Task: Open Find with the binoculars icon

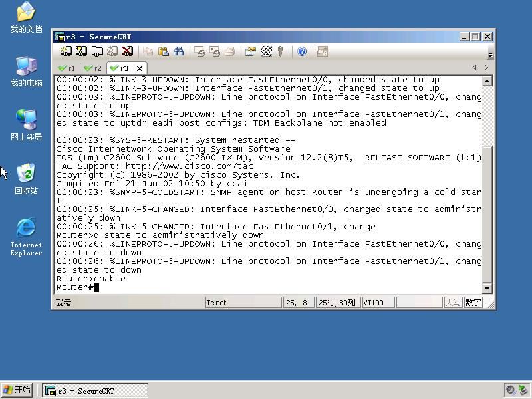Action: (178, 51)
